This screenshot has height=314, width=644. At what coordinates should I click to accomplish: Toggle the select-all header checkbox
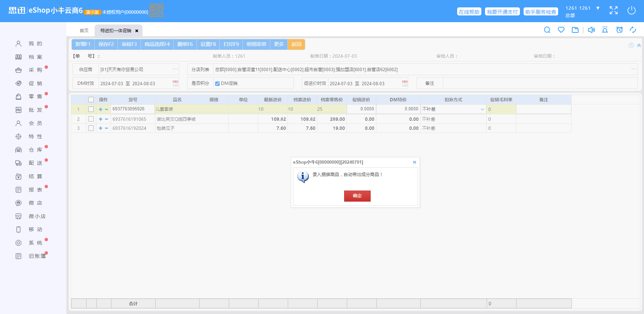point(91,100)
